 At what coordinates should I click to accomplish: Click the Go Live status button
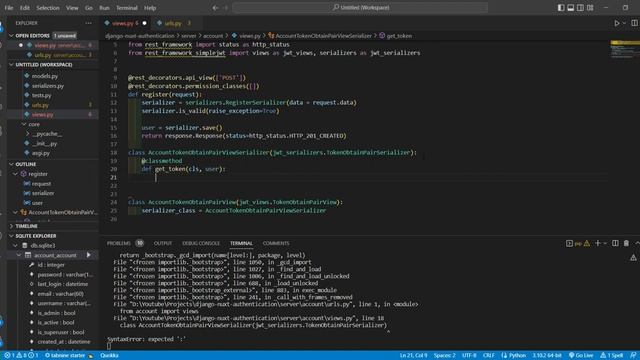pos(581,356)
